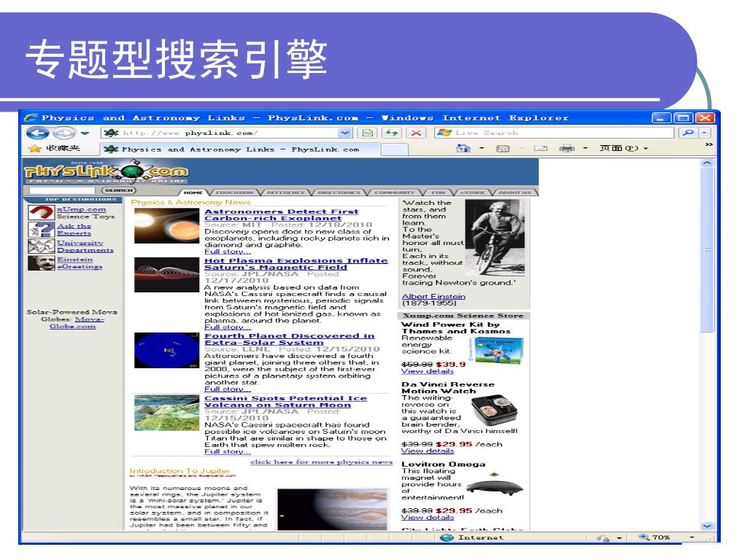Open the Albert Einstein name link
Viewport: 747px width, 560px height.
tap(433, 296)
